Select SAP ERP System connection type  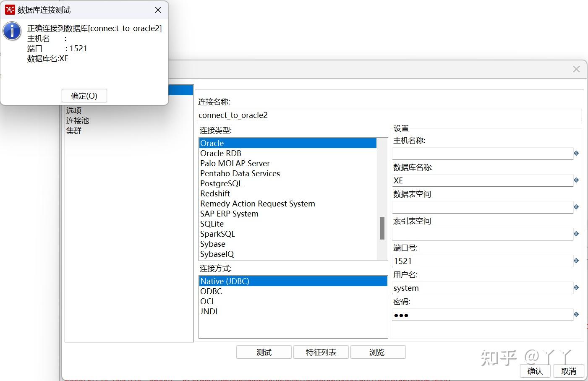click(288, 214)
